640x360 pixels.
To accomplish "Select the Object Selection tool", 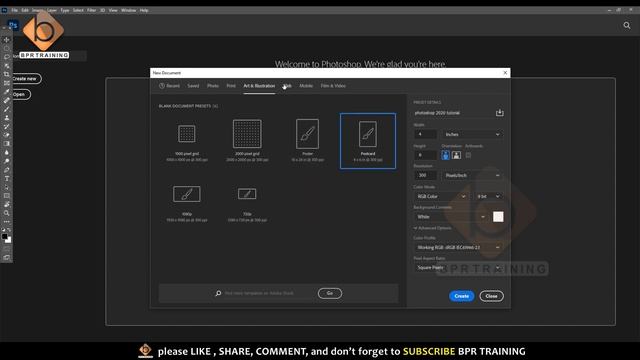I will 7,66.
